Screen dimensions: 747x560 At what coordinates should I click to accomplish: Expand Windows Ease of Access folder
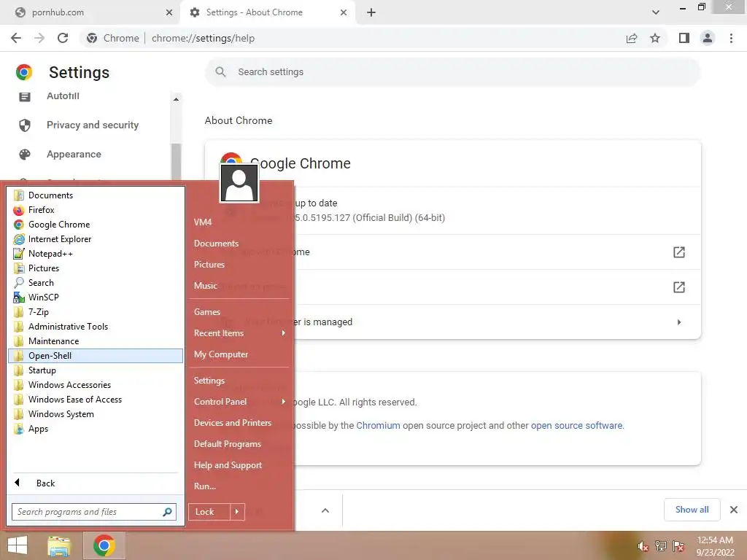(96, 399)
